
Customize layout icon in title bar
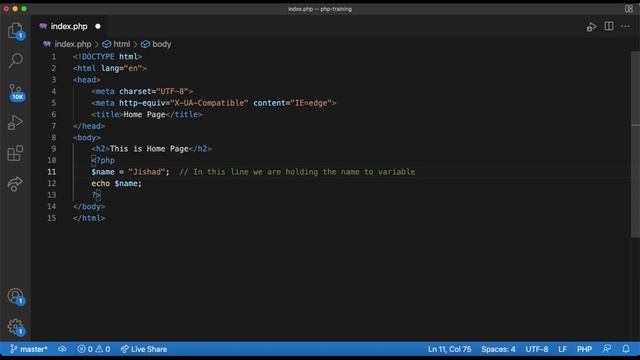click(629, 9)
